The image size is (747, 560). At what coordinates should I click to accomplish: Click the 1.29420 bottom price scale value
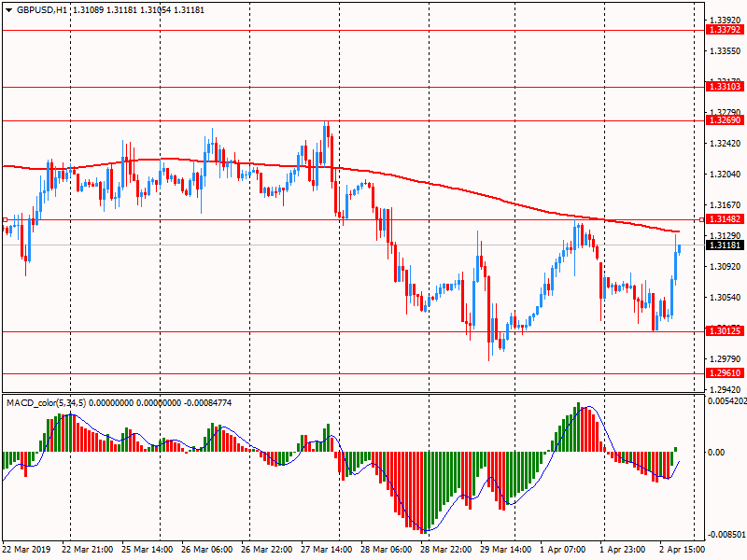(725, 389)
